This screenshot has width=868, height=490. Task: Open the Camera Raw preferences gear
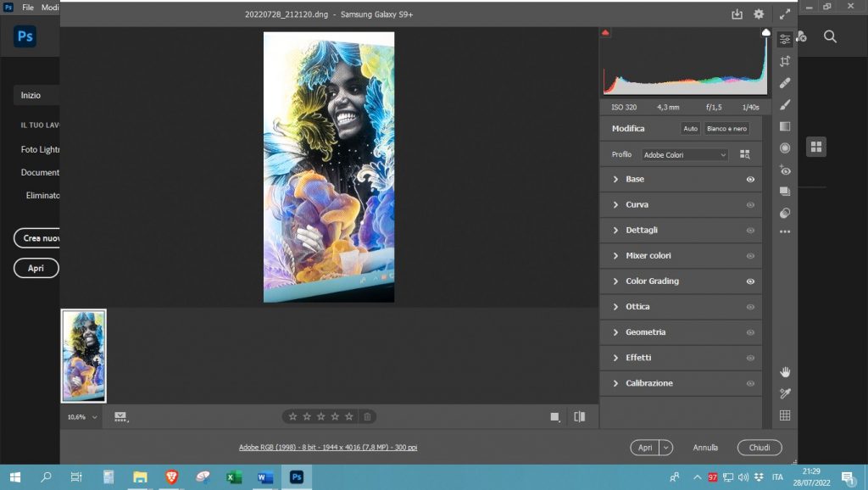click(x=758, y=14)
